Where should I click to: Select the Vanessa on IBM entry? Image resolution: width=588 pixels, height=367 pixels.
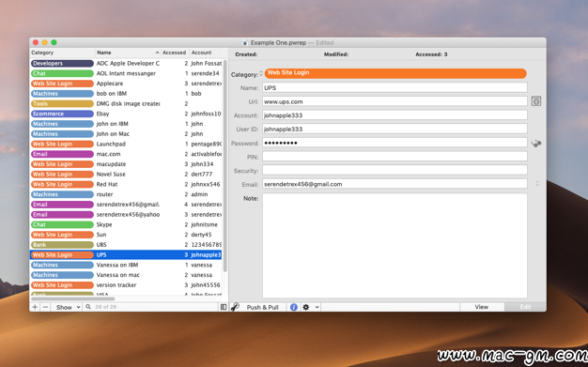pos(126,265)
